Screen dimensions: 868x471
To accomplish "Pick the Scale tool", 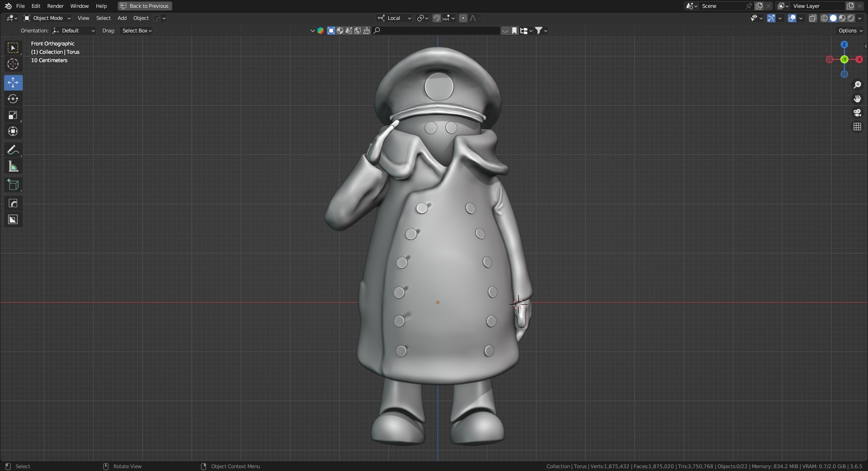I will (x=13, y=115).
